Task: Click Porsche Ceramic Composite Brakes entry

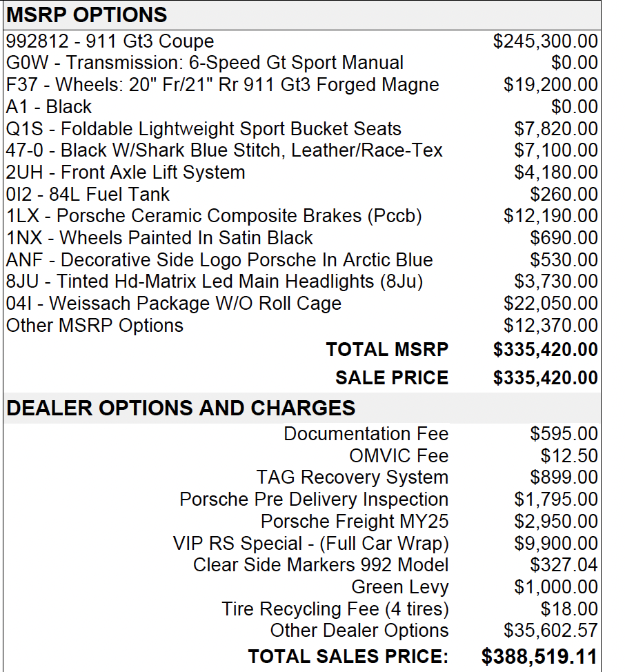Action: [x=214, y=216]
